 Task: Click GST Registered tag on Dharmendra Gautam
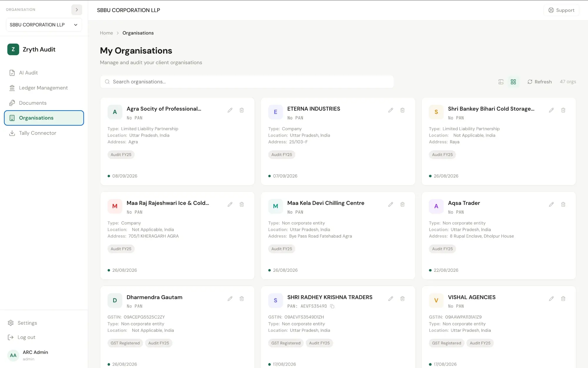pos(125,343)
